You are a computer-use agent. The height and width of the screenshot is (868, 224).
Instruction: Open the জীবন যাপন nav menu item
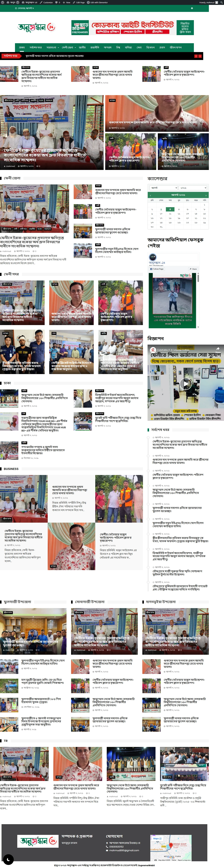(x=175, y=47)
